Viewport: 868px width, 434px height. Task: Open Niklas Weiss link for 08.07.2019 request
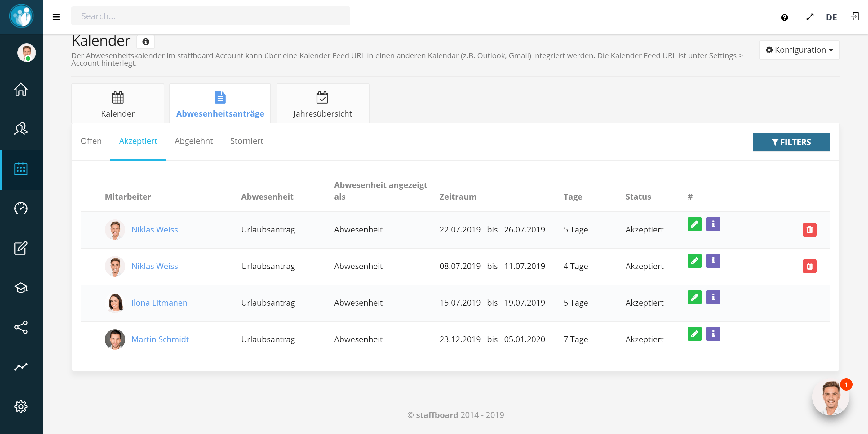155,266
